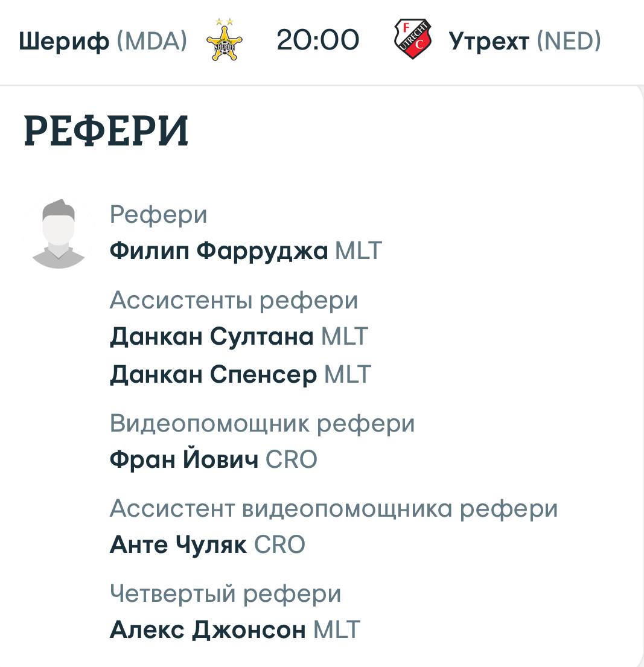The image size is (644, 667).
Task: Click the (NED) country code
Action: (569, 41)
